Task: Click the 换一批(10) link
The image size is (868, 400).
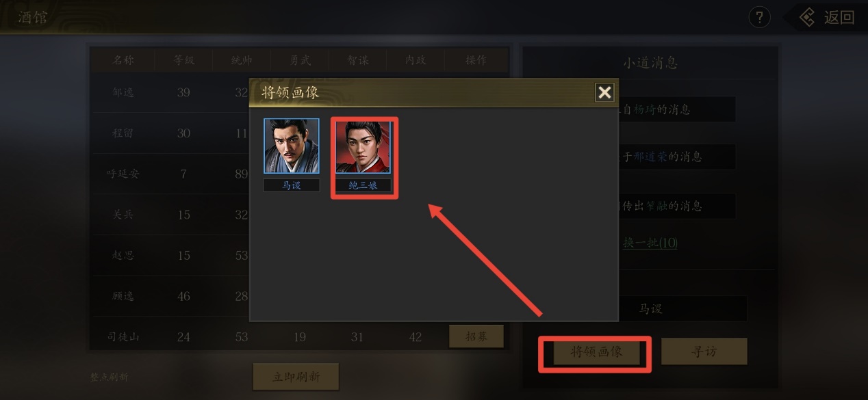Action: click(x=650, y=243)
